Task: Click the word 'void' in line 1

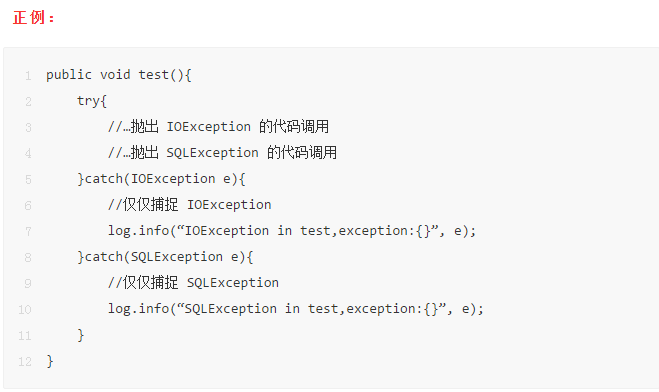Action: 115,75
